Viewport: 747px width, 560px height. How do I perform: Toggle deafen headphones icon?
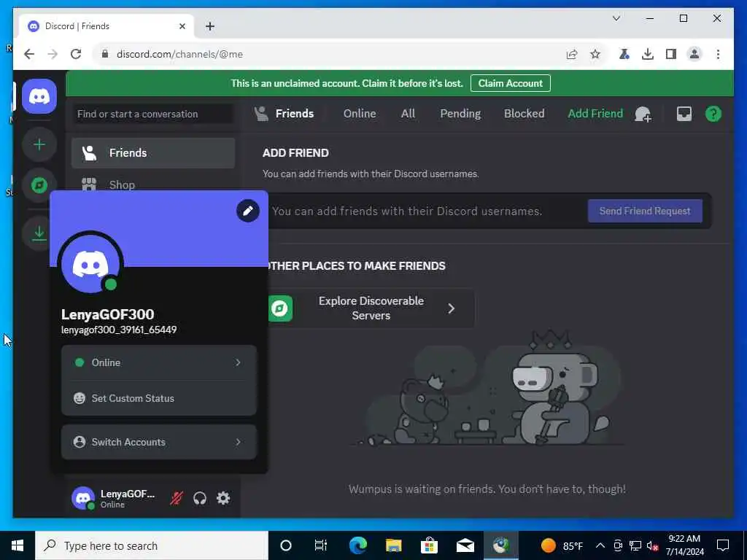point(200,498)
